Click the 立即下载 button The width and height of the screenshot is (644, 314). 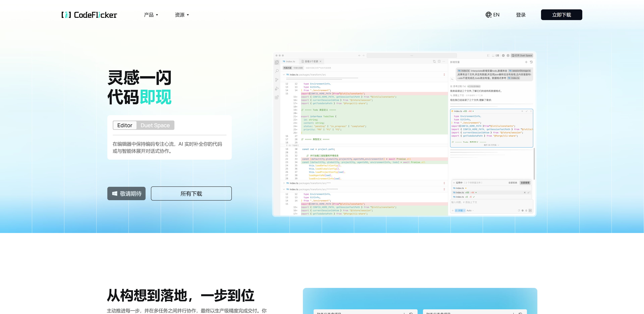point(561,15)
